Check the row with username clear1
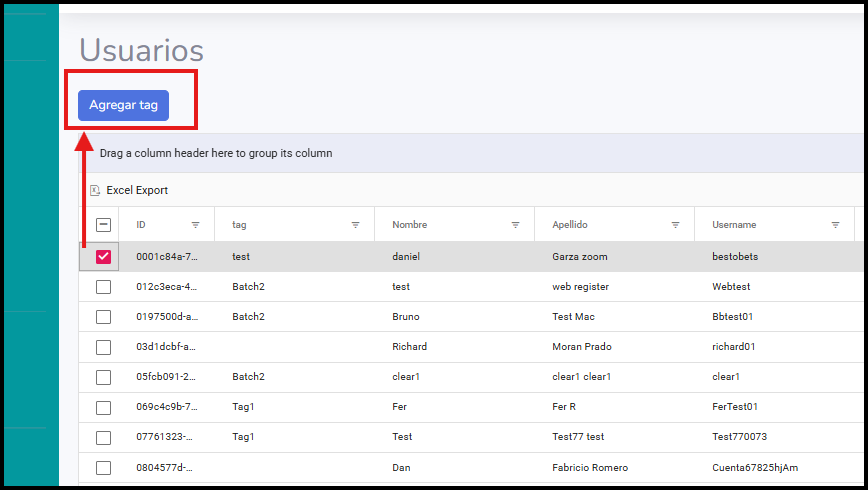 pos(104,377)
